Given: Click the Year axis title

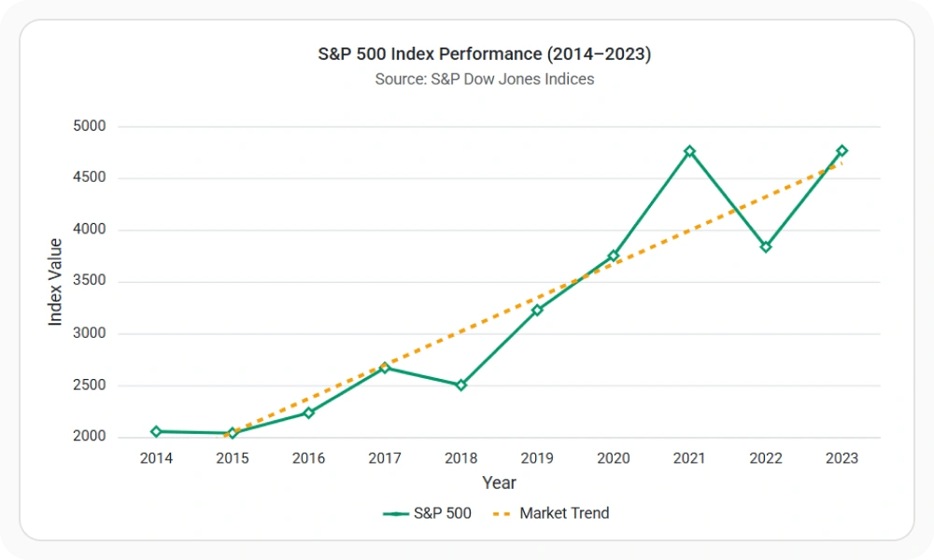Looking at the screenshot, I should pos(499,483).
